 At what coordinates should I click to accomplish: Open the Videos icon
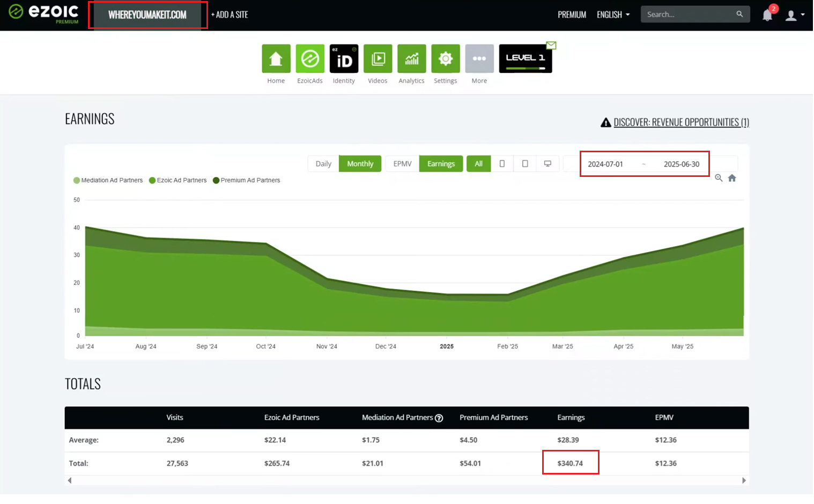[x=378, y=58]
